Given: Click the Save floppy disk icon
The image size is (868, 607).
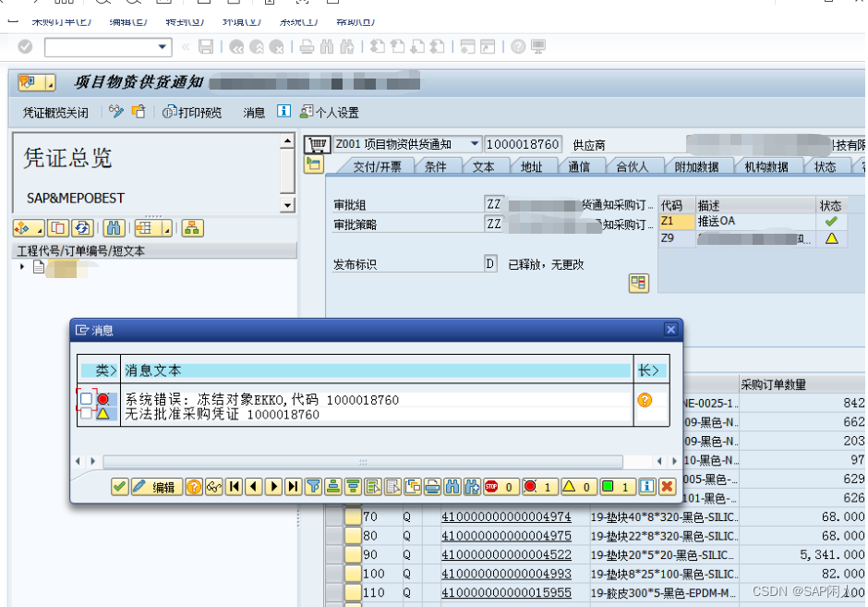Looking at the screenshot, I should (206, 47).
